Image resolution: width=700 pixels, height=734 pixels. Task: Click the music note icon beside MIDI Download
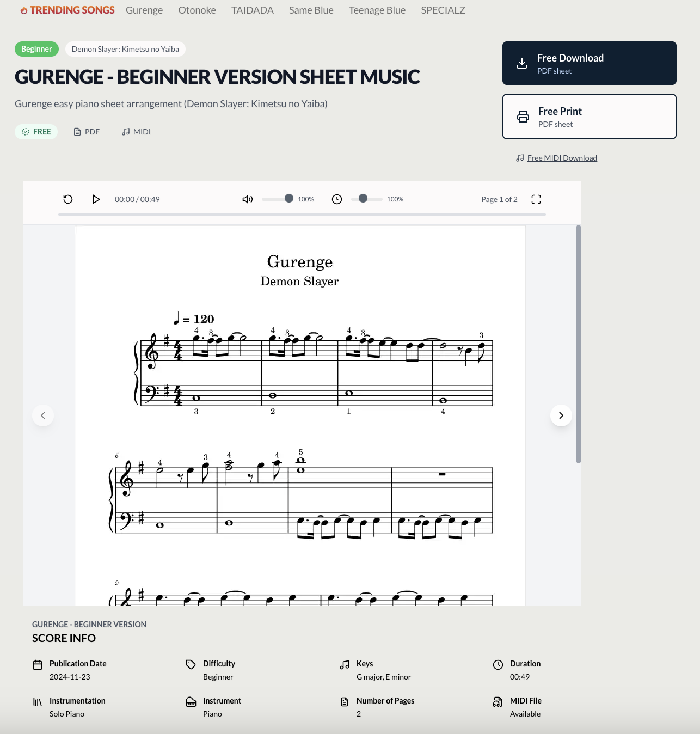pyautogui.click(x=520, y=158)
